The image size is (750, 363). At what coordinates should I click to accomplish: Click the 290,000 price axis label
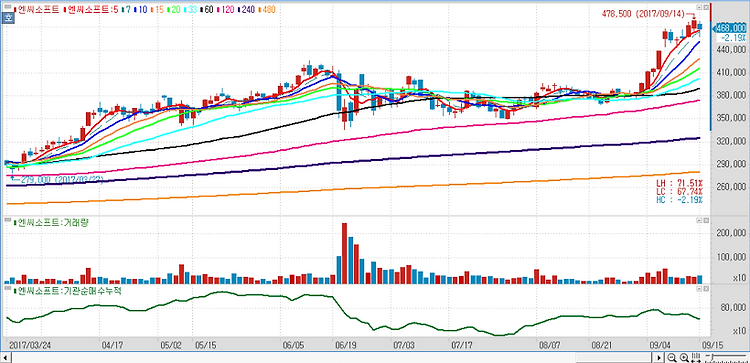pos(731,164)
